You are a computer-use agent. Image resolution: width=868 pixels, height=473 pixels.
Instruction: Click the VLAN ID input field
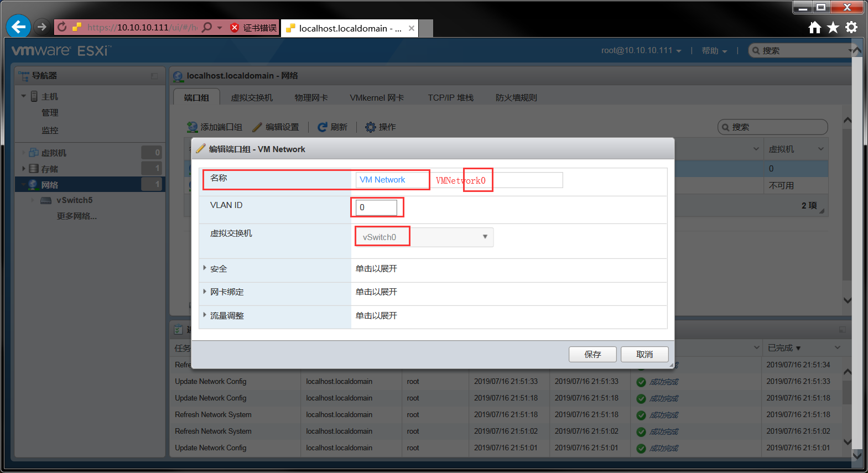pos(376,207)
